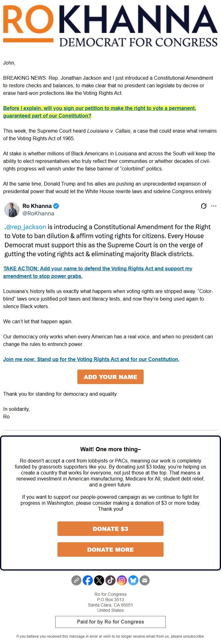Follow the TAKE ACTION add your name link
Image resolution: width=221 pixels, height=644 pixels.
pyautogui.click(x=98, y=272)
